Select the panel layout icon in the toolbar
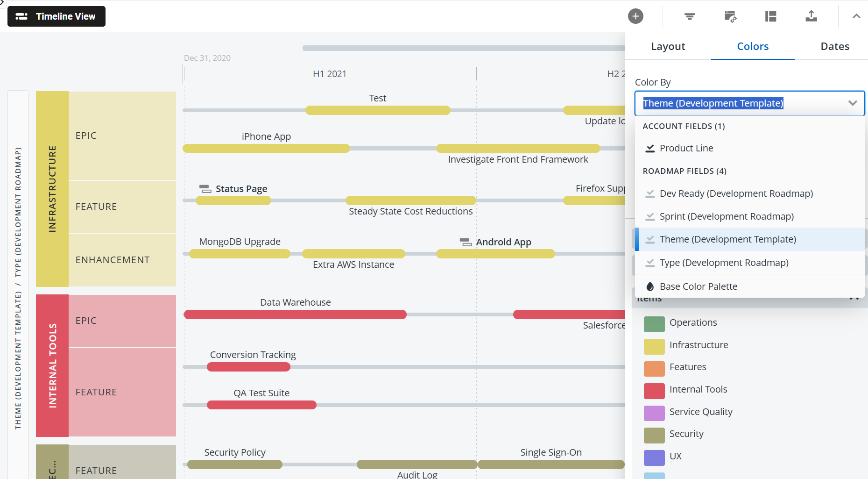868x479 pixels. pos(770,16)
